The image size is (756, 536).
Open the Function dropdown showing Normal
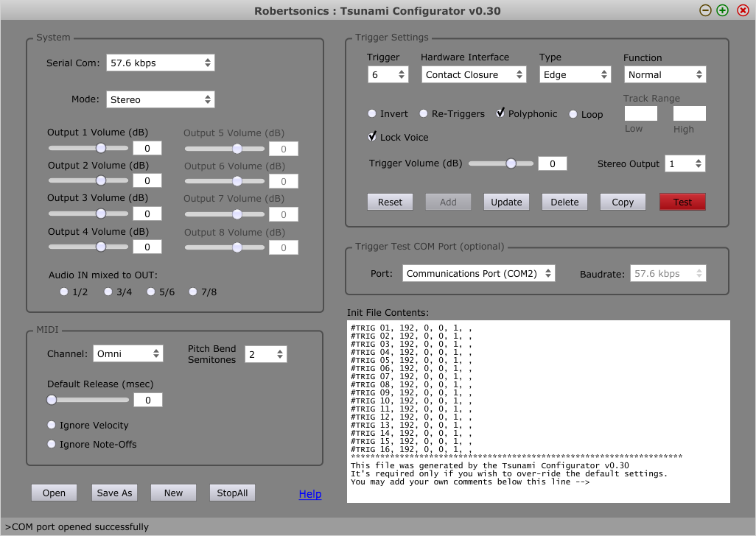click(665, 74)
